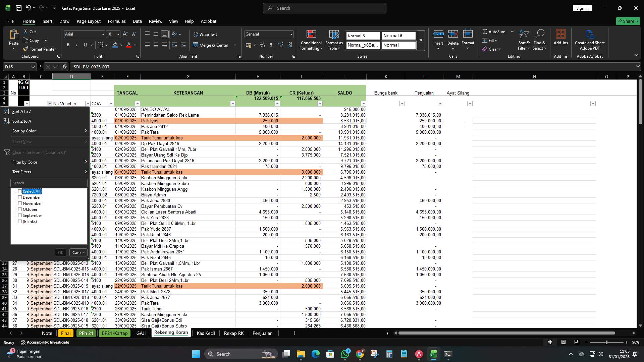Type in the filter Search box
The height and width of the screenshot is (362, 644).
pos(49,183)
